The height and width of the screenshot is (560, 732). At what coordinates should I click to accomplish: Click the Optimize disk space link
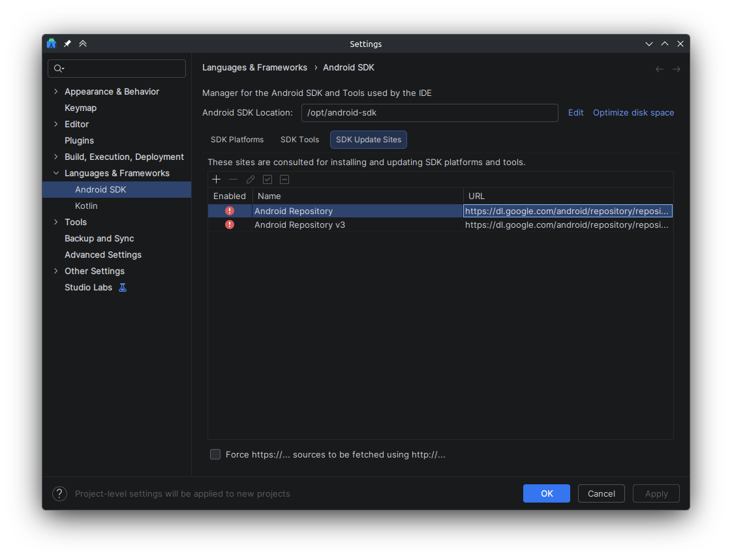(633, 112)
